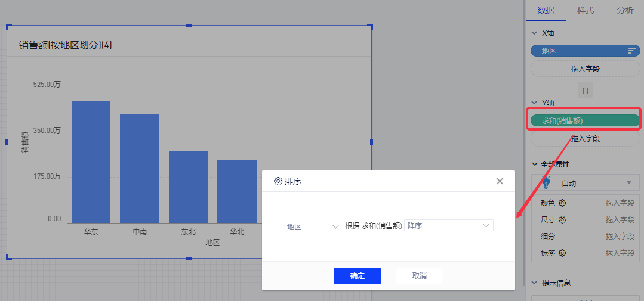Open the 颜色 settings gear icon
Viewport: 644px width, 301px height.
pos(562,203)
